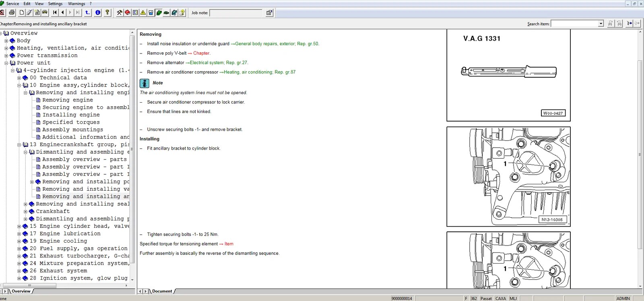This screenshot has height=301, width=644.
Task: Select Assembly mountings in the tree
Action: click(x=73, y=130)
